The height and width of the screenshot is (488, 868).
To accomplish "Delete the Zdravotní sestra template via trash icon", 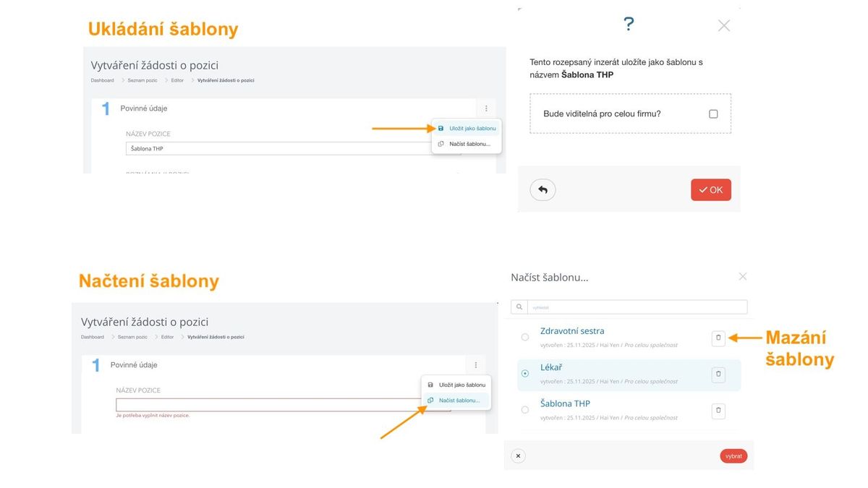I will 718,338.
